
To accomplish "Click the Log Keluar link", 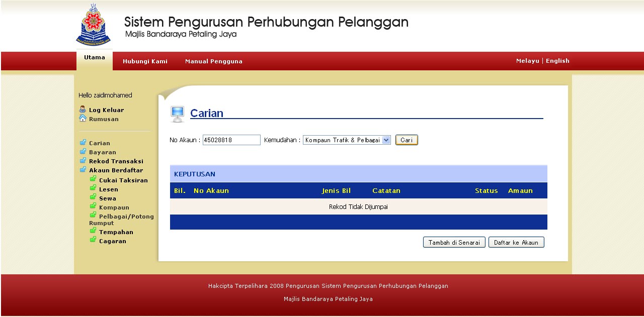I will (x=106, y=110).
